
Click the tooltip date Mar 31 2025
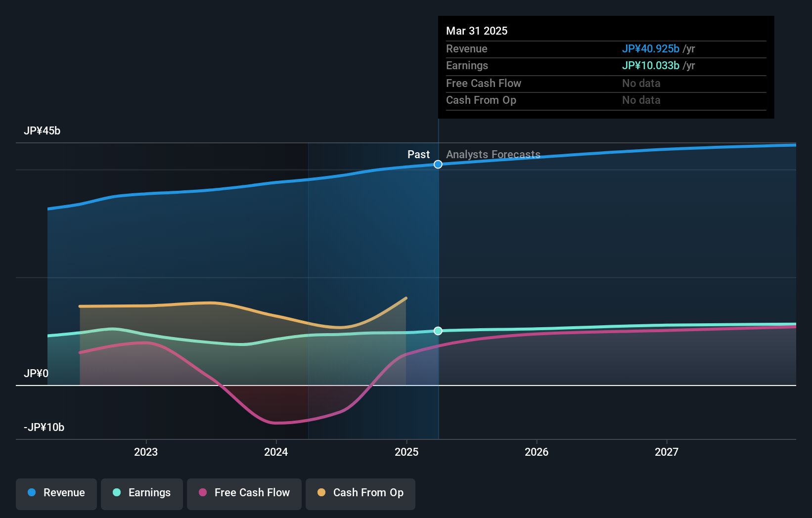coord(477,31)
